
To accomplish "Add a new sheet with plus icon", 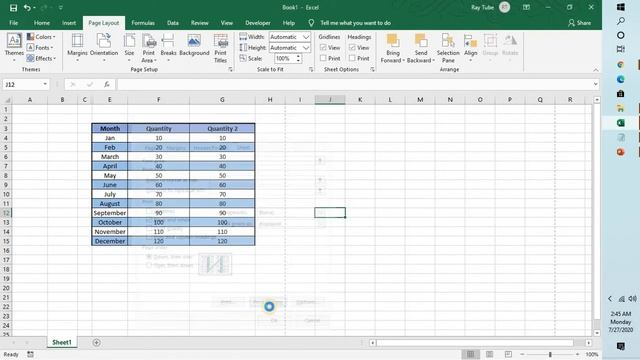I will pos(96,342).
